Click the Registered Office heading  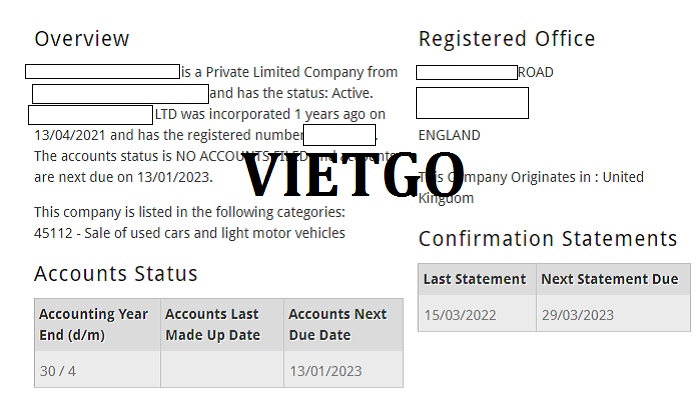(507, 39)
